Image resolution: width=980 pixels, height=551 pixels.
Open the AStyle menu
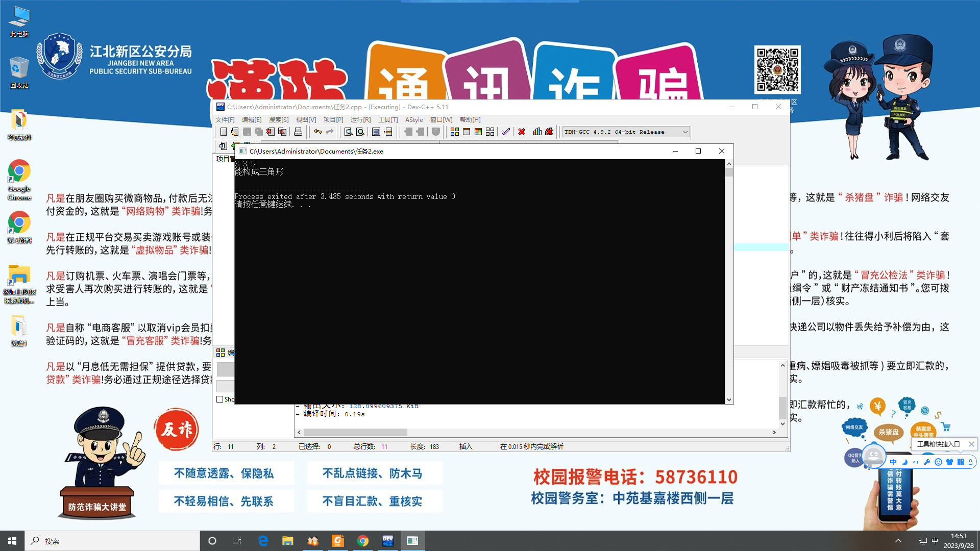coord(414,119)
